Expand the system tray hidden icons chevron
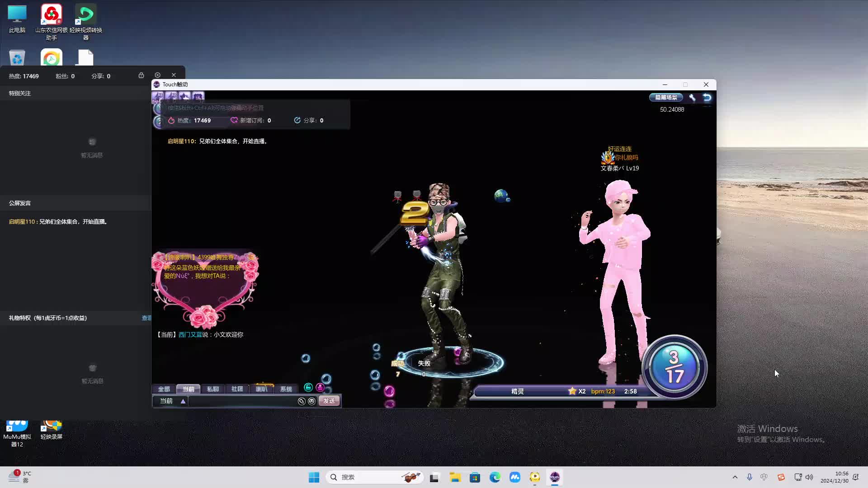 click(x=735, y=477)
